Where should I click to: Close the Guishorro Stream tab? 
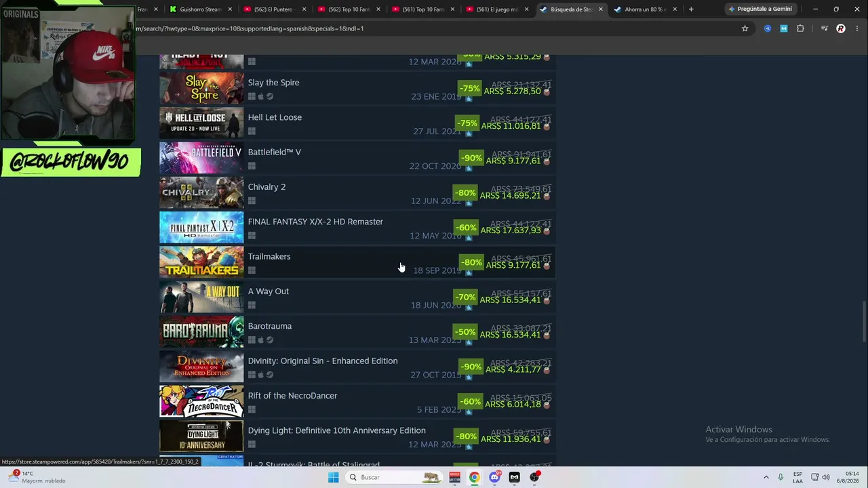[230, 9]
